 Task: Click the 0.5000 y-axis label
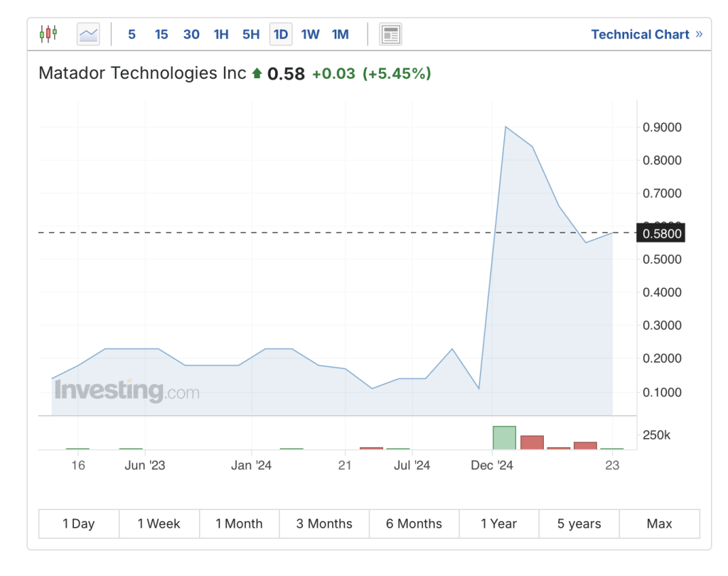662,259
